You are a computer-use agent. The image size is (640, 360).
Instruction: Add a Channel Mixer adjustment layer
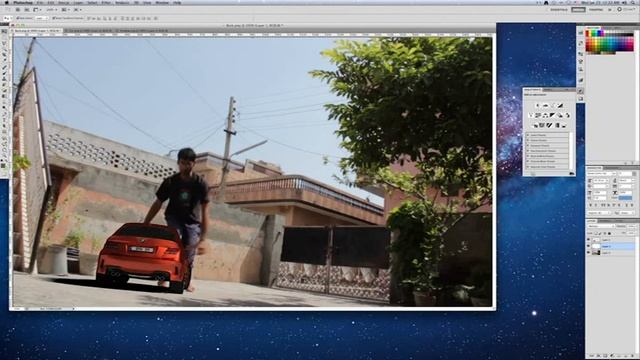point(568,115)
